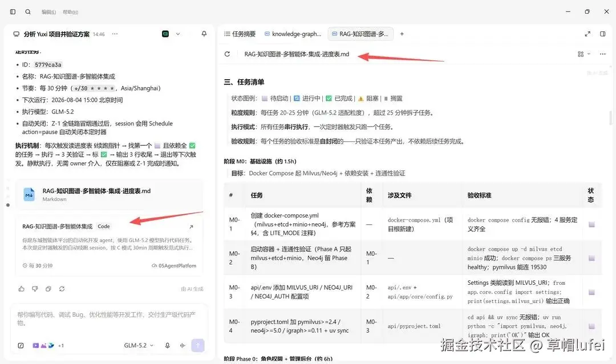Click the audio waveform icon
This screenshot has height=364, width=616.
pos(183,346)
